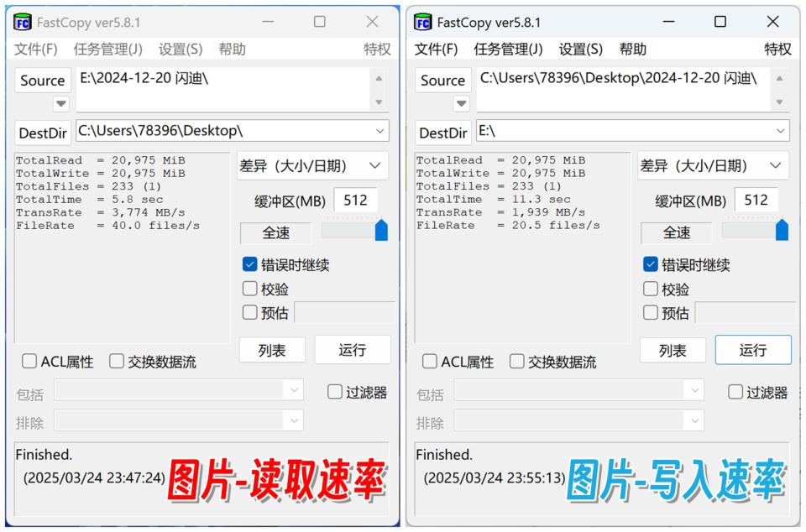Open source history arrow under right Source button
Screen dimensions: 806x532
[461, 104]
